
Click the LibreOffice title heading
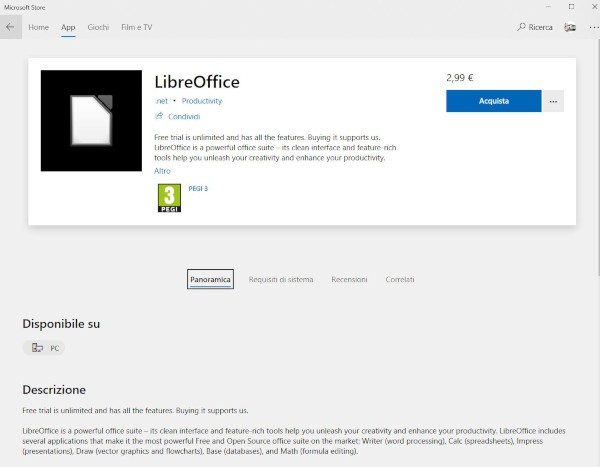197,82
